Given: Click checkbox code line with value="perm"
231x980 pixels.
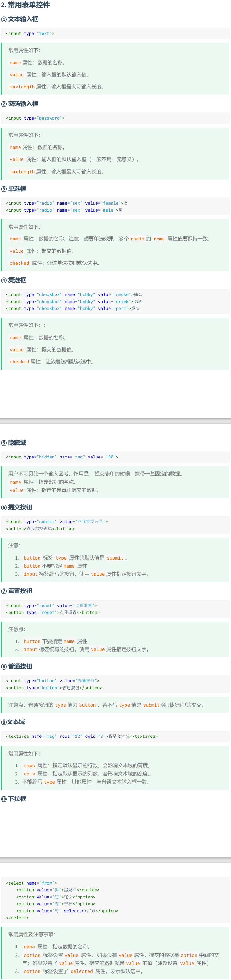Looking at the screenshot, I should pos(73,309).
